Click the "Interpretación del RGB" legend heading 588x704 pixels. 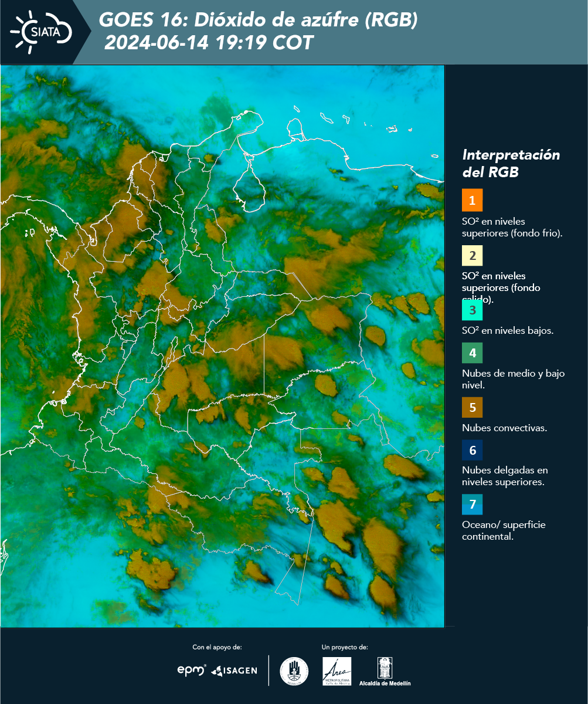coord(511,164)
